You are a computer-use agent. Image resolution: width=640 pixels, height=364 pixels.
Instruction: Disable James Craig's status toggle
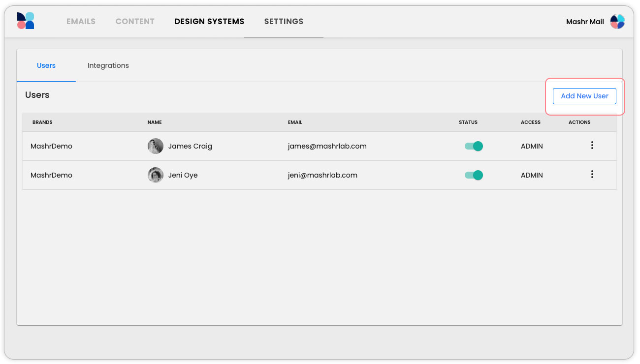pos(474,146)
